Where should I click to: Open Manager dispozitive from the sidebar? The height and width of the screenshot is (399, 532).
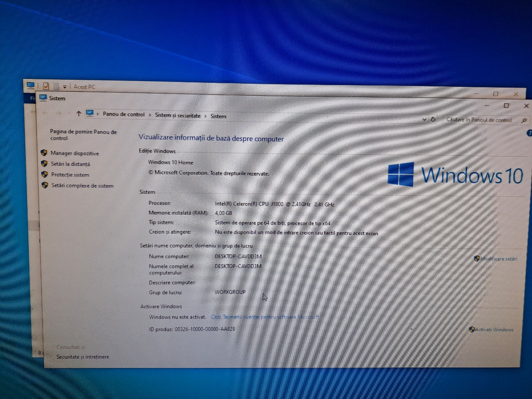[74, 153]
